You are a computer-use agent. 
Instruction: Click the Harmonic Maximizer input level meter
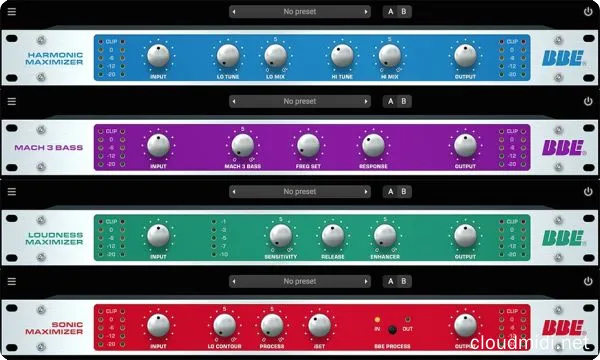click(x=111, y=58)
